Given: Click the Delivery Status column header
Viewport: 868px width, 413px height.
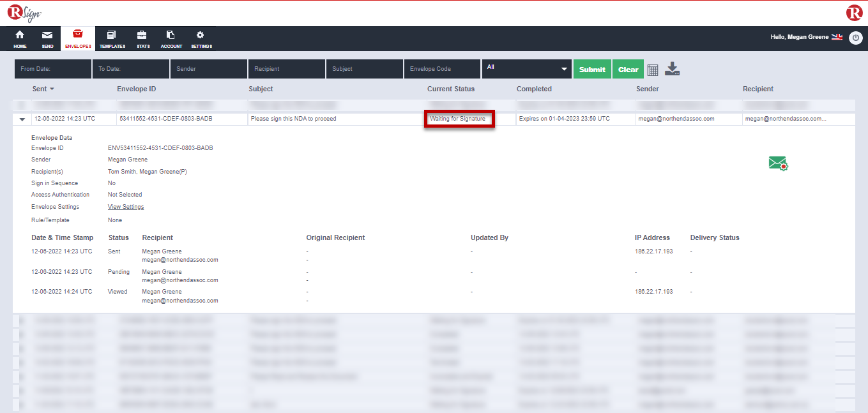Looking at the screenshot, I should (715, 237).
